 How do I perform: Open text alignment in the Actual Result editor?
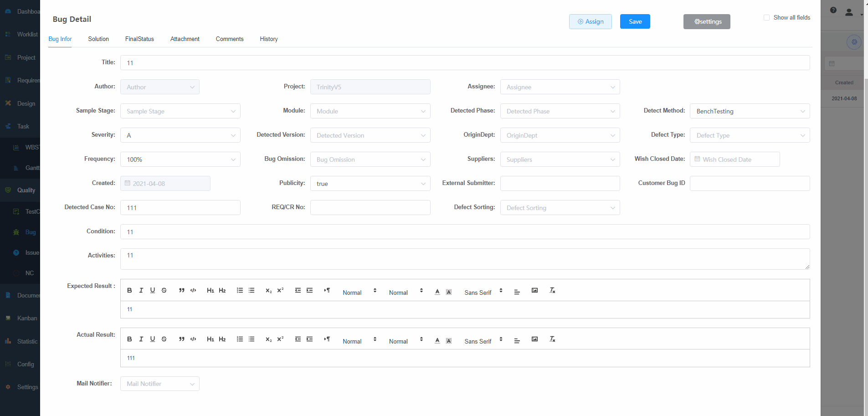pos(517,341)
